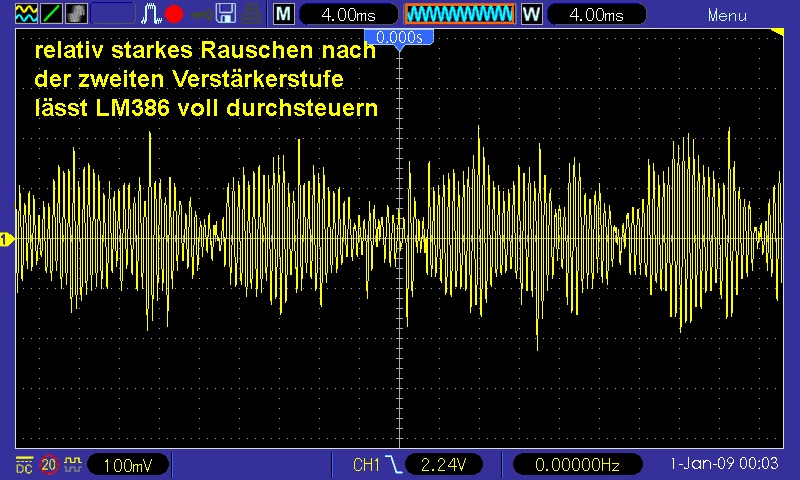
Task: Select the window timebase 4.00ms field
Action: click(x=596, y=14)
